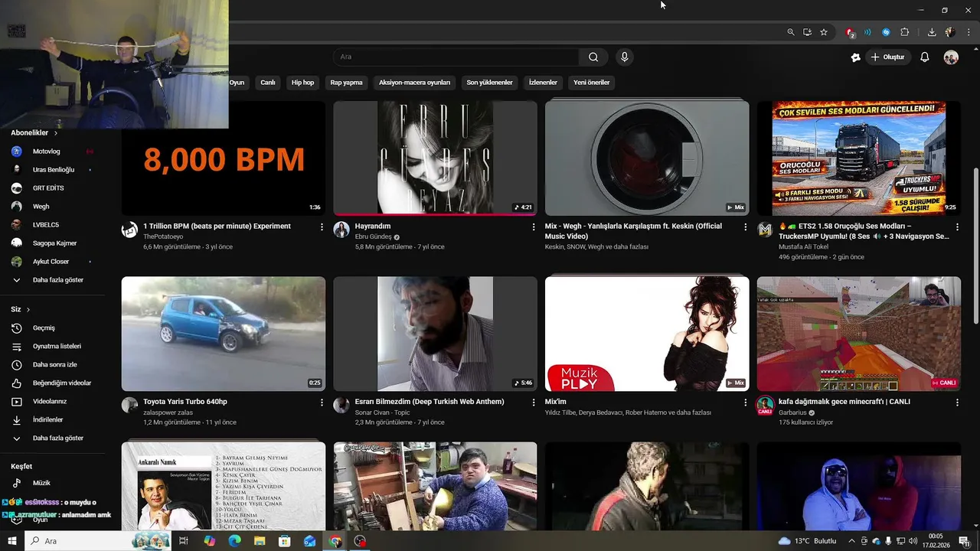The width and height of the screenshot is (980, 551).
Task: Select Aksiyon-macera oyunları chip
Action: point(414,83)
